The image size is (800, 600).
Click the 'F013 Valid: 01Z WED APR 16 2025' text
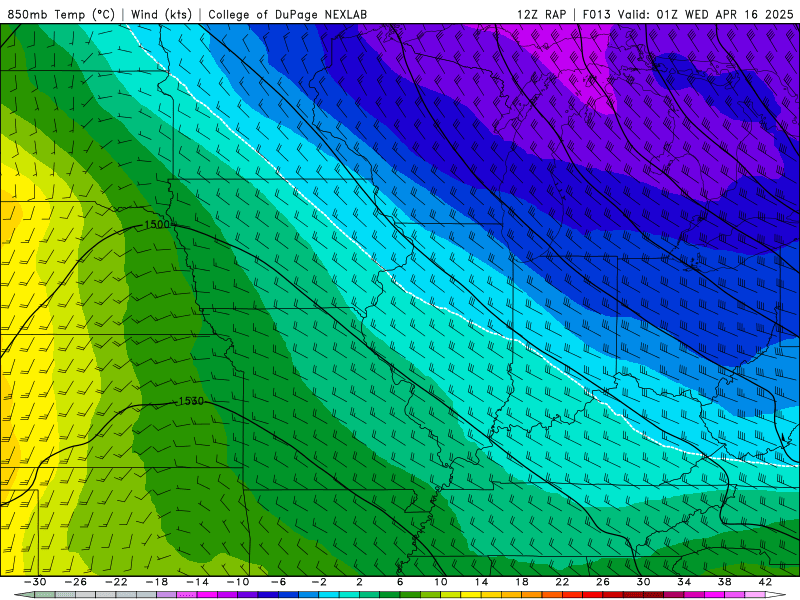[688, 14]
